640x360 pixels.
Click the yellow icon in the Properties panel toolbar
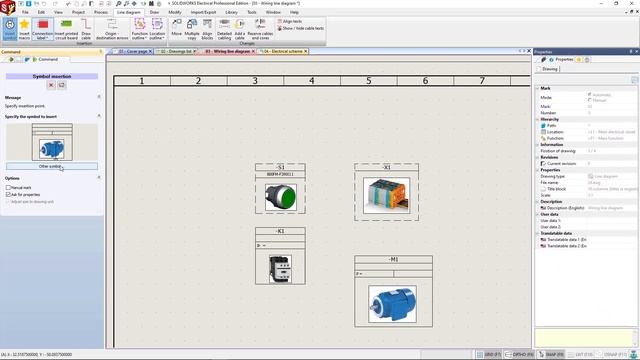579,60
